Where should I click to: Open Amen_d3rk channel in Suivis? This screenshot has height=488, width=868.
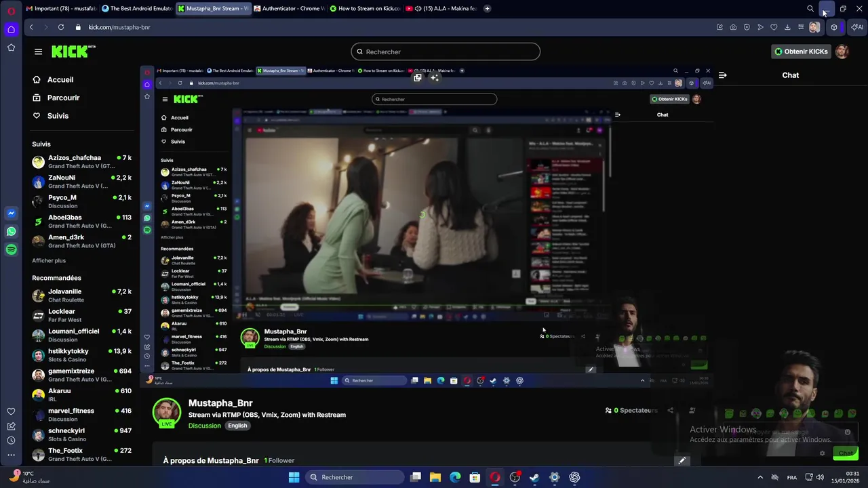coord(81,241)
